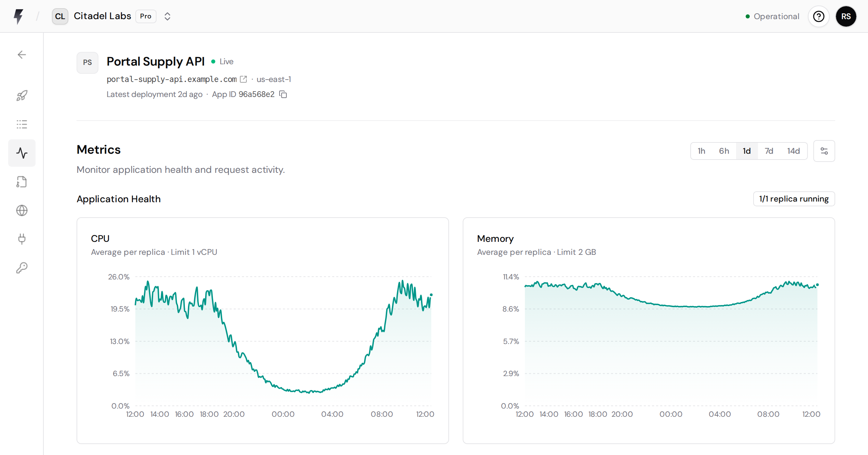The image size is (868, 455).
Task: Click the Portal Supply API title
Action: 155,61
